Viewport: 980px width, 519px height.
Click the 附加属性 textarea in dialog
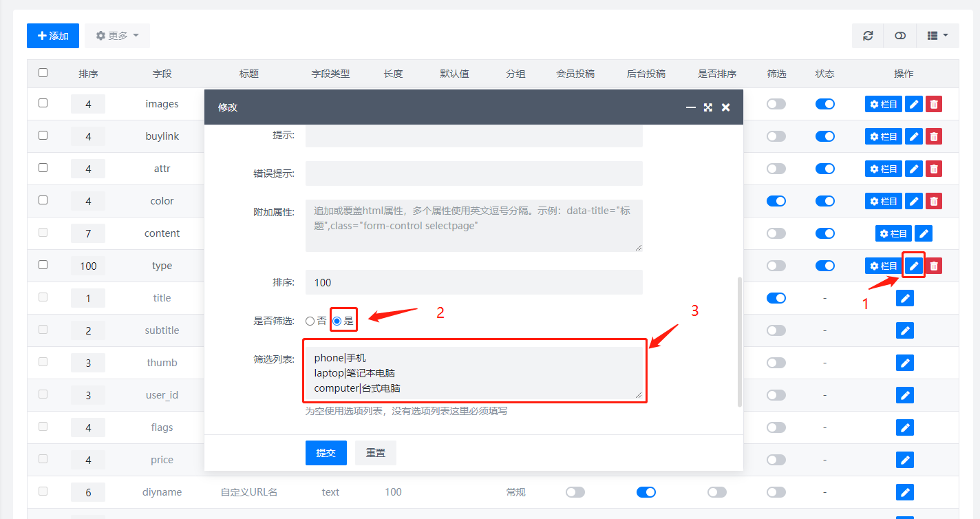pos(474,226)
